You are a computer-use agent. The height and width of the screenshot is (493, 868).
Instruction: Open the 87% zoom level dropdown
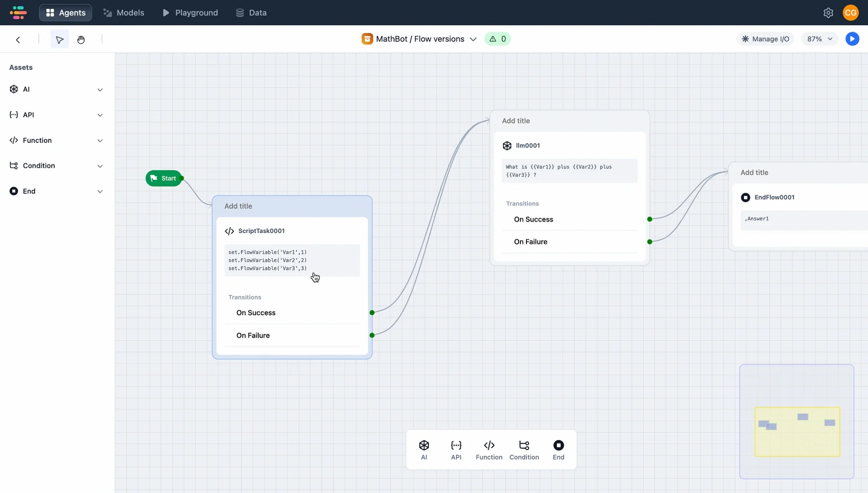819,39
